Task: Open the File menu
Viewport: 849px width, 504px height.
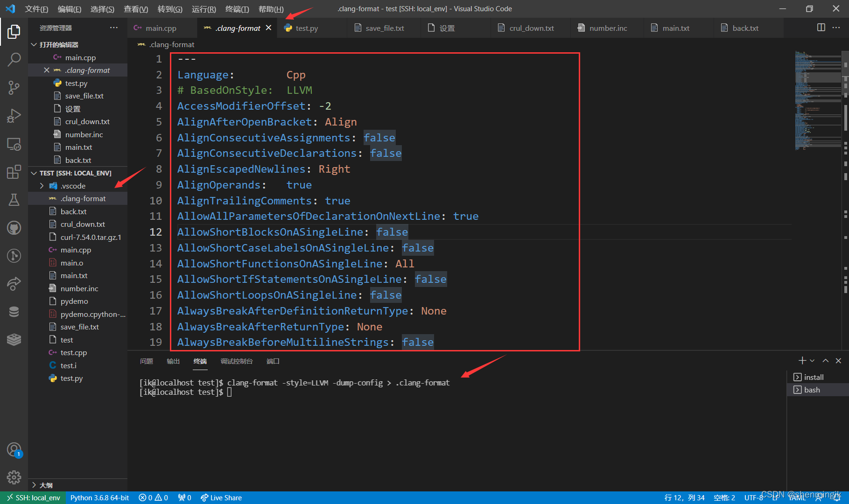Action: click(x=36, y=9)
